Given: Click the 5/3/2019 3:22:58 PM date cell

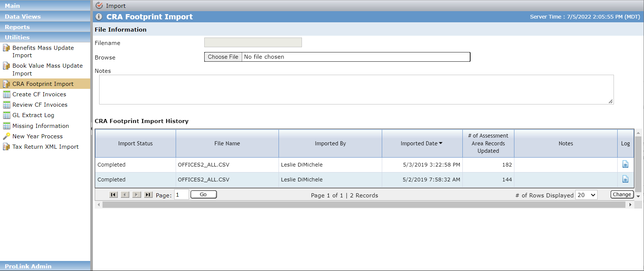Looking at the screenshot, I should click(422, 165).
